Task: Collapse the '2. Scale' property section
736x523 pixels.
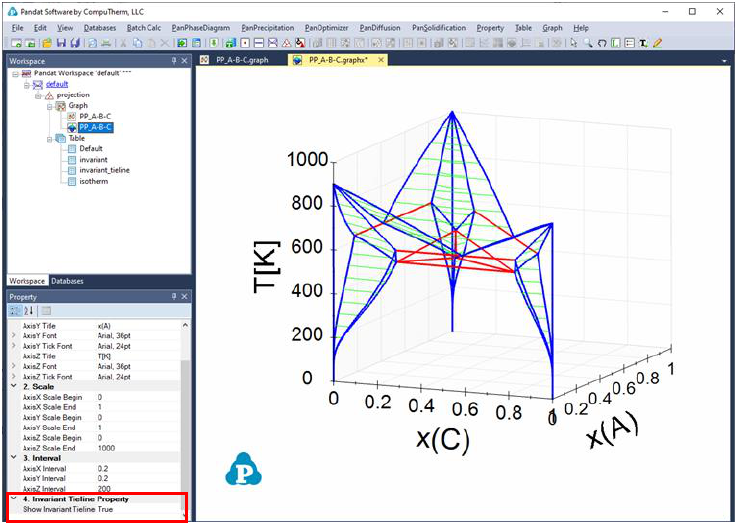Action: coord(14,386)
